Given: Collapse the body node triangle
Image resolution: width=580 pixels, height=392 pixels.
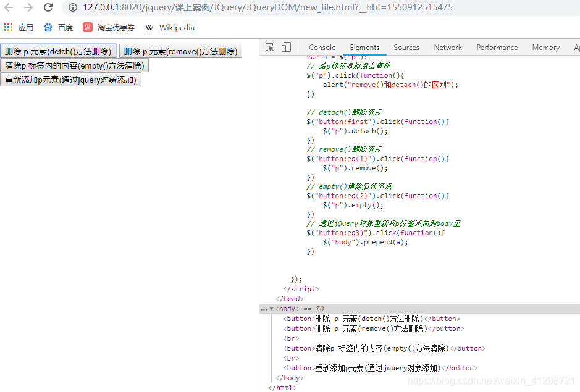Looking at the screenshot, I should point(271,309).
